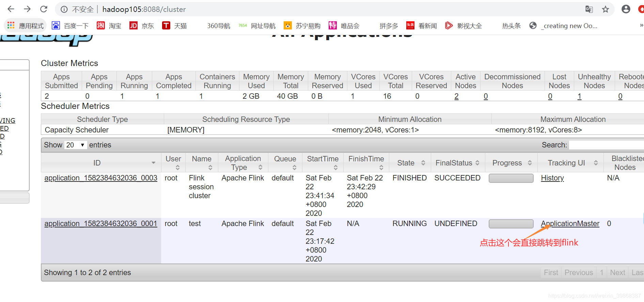Sort the table by FinishTime column

point(366,163)
